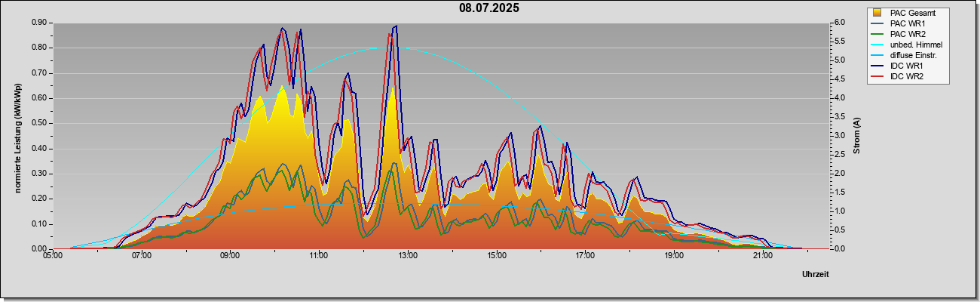Click the 2.5 value on current axis
Viewport: 980px width, 302px height.
pos(839,155)
